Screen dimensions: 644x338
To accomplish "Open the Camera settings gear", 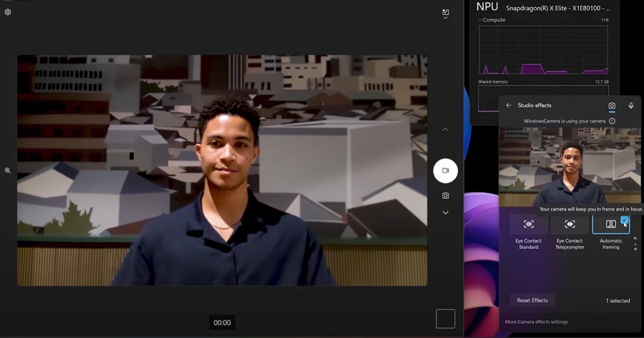I will tap(8, 12).
